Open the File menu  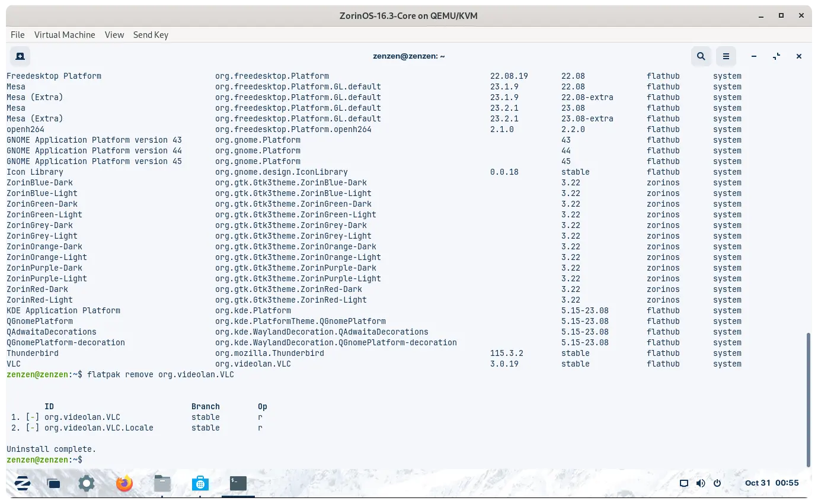(x=18, y=35)
